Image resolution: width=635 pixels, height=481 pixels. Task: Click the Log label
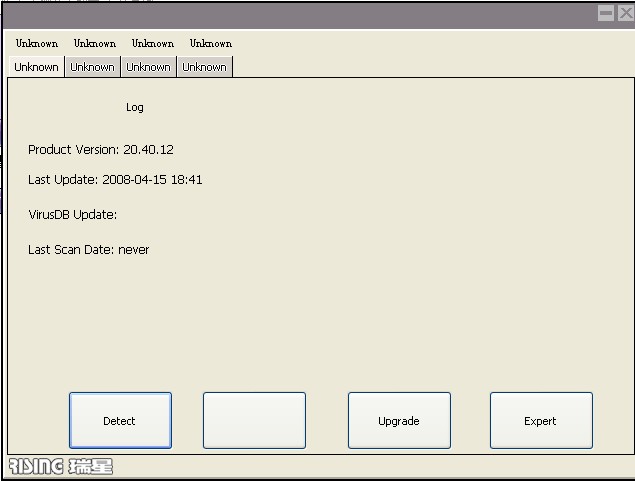[x=135, y=107]
